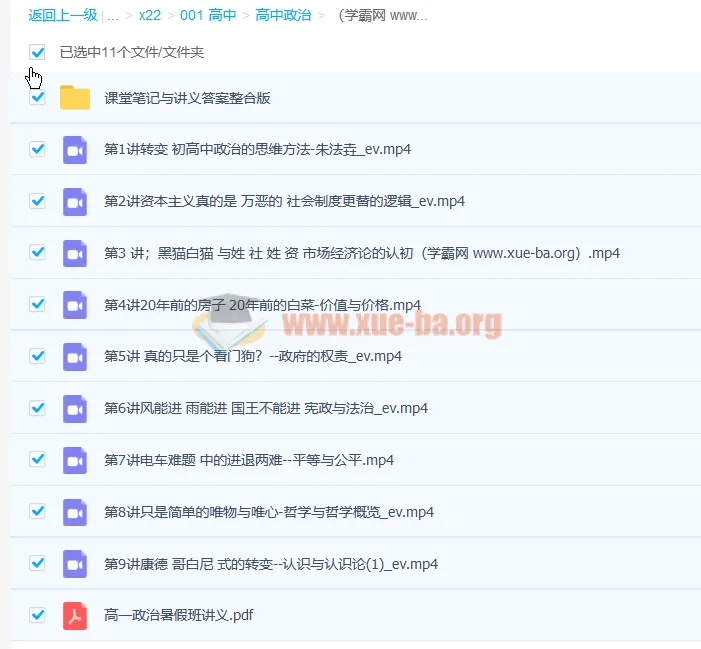Uncheck checkbox for 第2讲资本主义 video
Screen dimensions: 701x649
(37, 201)
